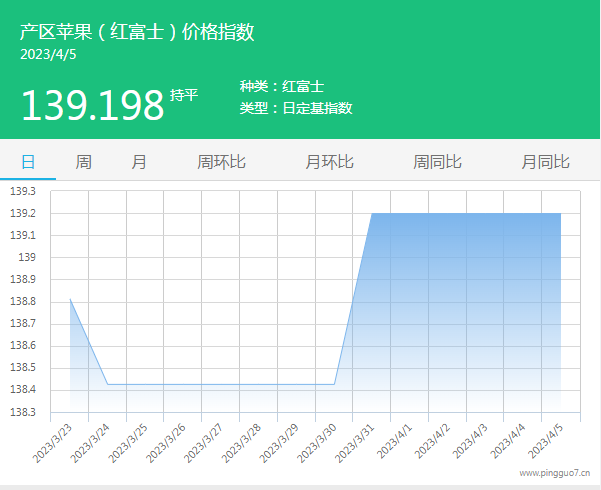Click the x-axis date 2023/3/25
The image size is (601, 490).
pyautogui.click(x=128, y=444)
